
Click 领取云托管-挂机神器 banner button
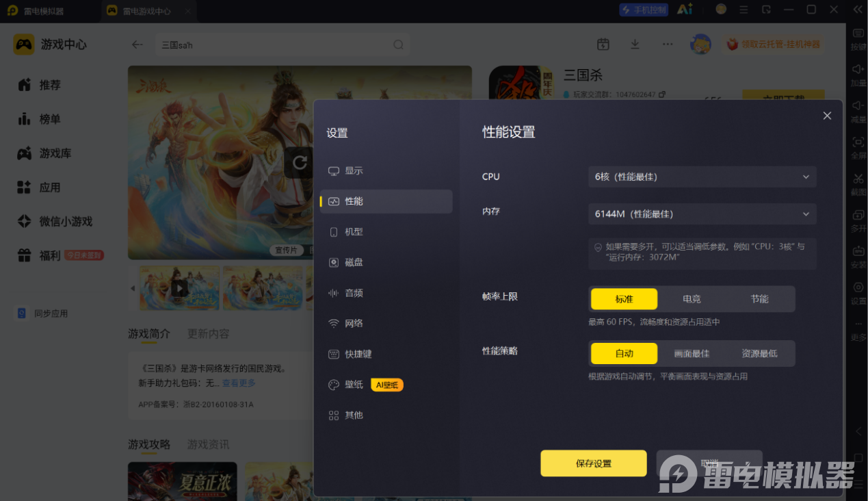[773, 44]
